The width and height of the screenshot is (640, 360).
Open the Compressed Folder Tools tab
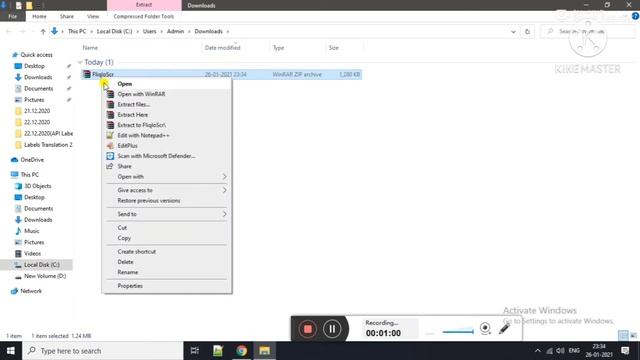click(x=144, y=16)
